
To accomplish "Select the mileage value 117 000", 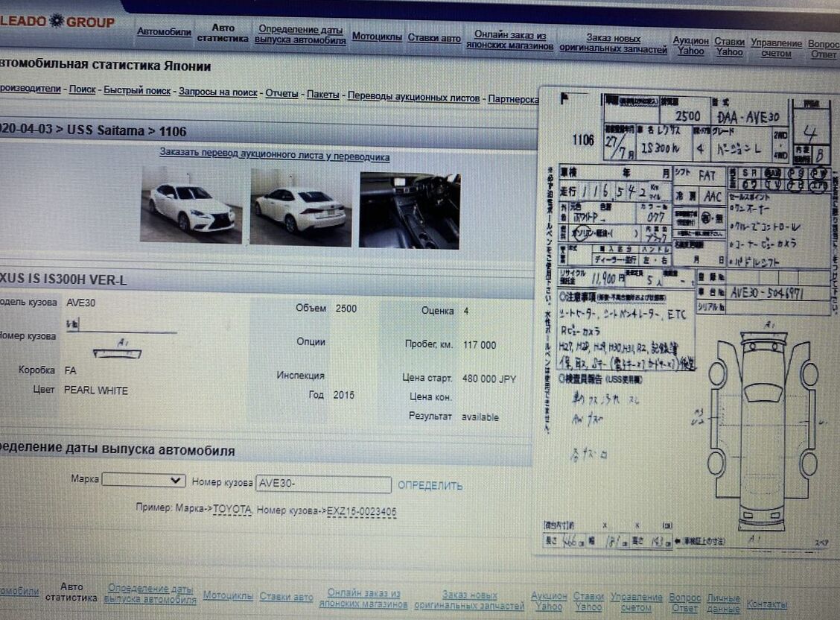I will tap(480, 345).
